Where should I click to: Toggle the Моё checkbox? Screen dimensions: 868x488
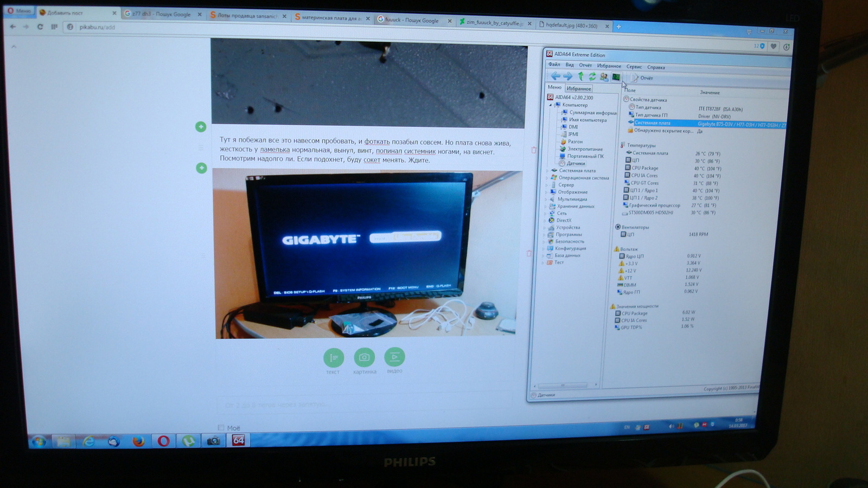click(x=221, y=428)
